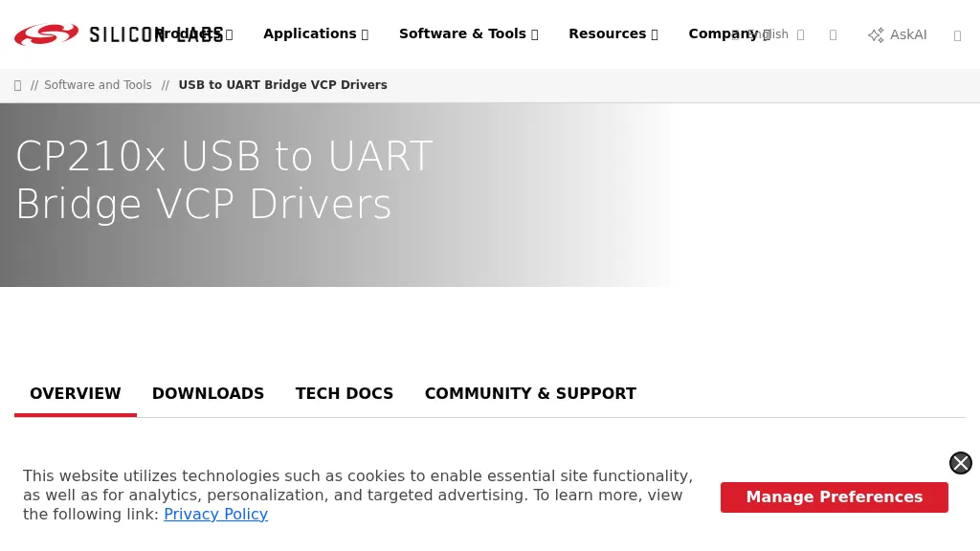This screenshot has width=980, height=551.
Task: Open the AskAI assistant
Action: 898,35
